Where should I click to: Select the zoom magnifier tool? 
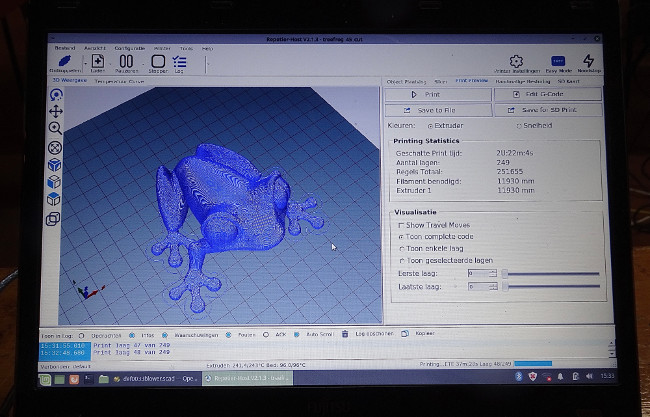point(55,128)
